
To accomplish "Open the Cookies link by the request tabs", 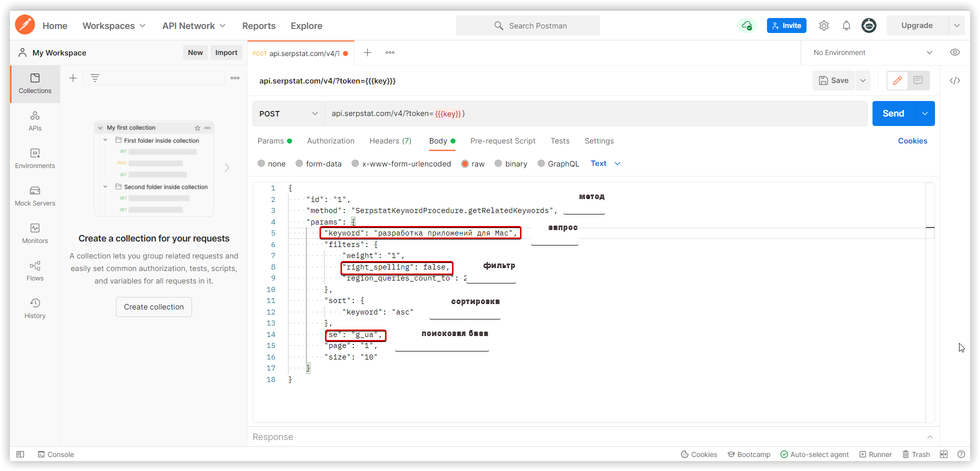I will coord(912,141).
